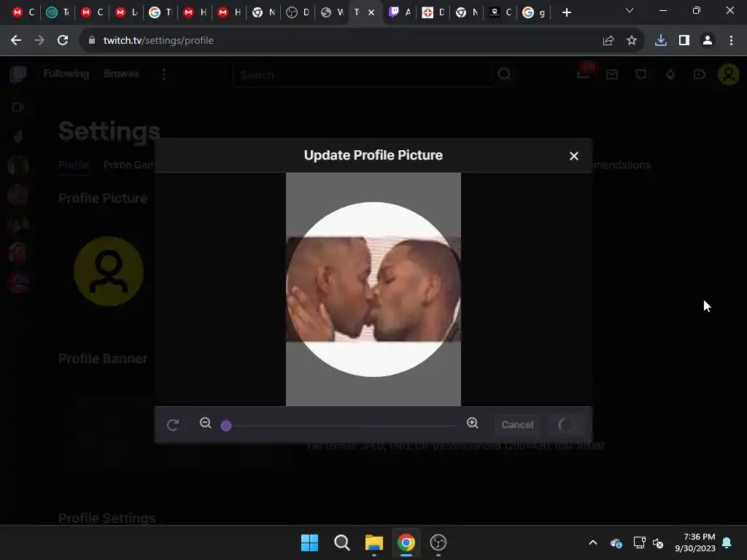Image resolution: width=747 pixels, height=560 pixels.
Task: Toggle the Chrome side panel
Action: (684, 41)
